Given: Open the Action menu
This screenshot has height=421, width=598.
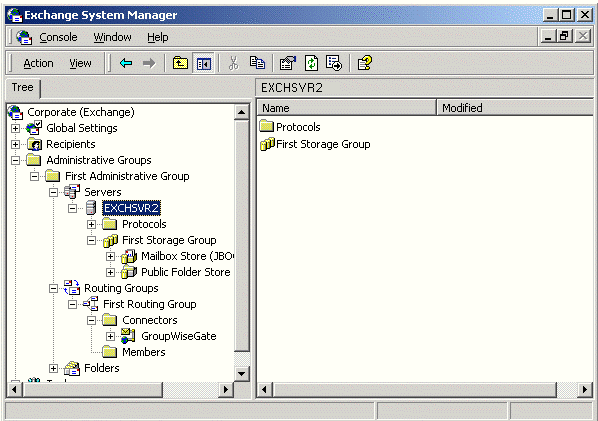Looking at the screenshot, I should pyautogui.click(x=38, y=63).
